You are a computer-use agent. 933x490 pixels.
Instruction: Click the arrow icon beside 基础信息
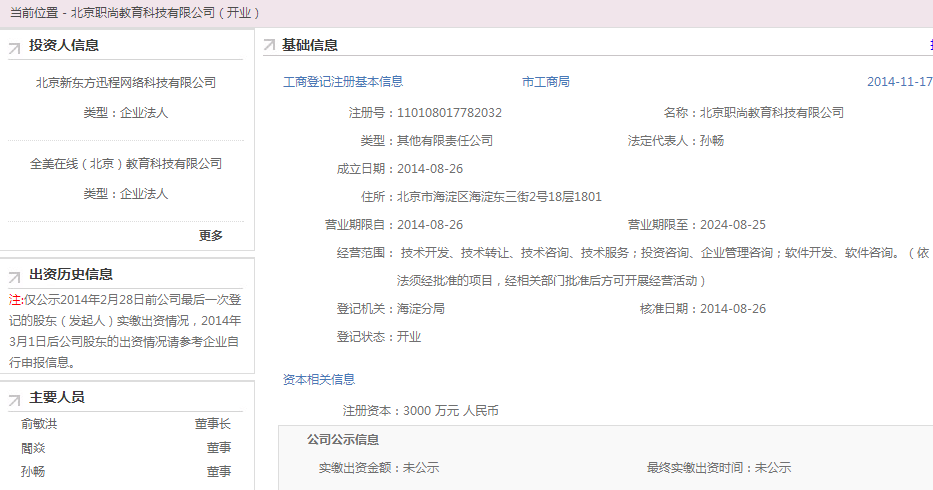point(269,46)
